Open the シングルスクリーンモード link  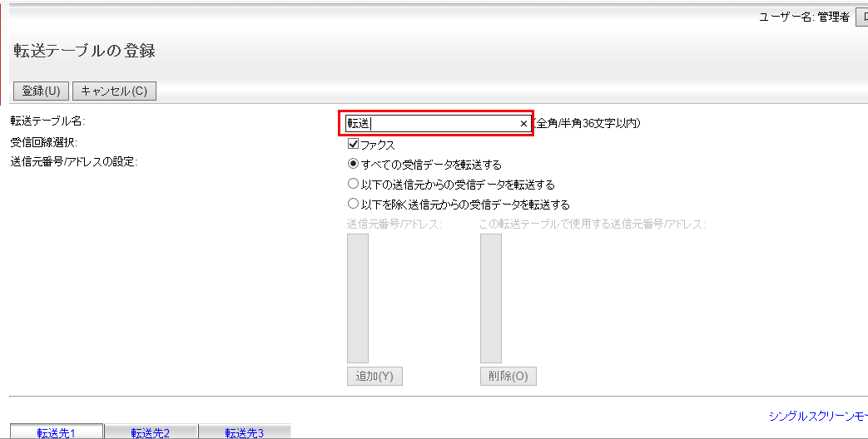click(817, 416)
